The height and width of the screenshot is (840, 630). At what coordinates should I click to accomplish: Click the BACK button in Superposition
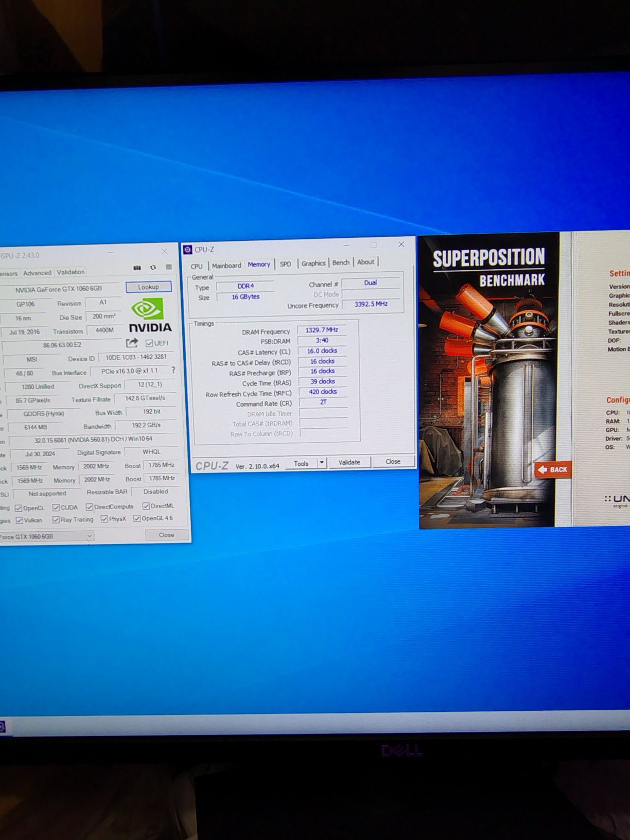pos(553,469)
